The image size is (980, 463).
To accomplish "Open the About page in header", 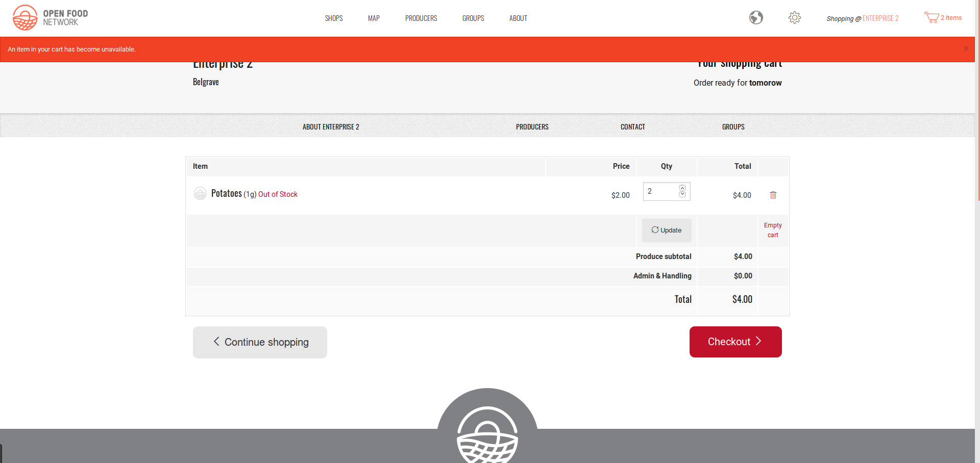I will (518, 18).
